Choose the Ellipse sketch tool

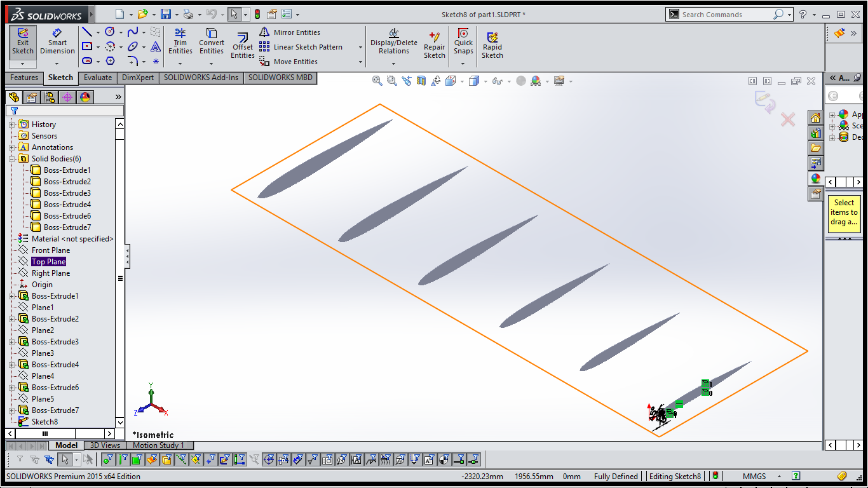pyautogui.click(x=133, y=46)
